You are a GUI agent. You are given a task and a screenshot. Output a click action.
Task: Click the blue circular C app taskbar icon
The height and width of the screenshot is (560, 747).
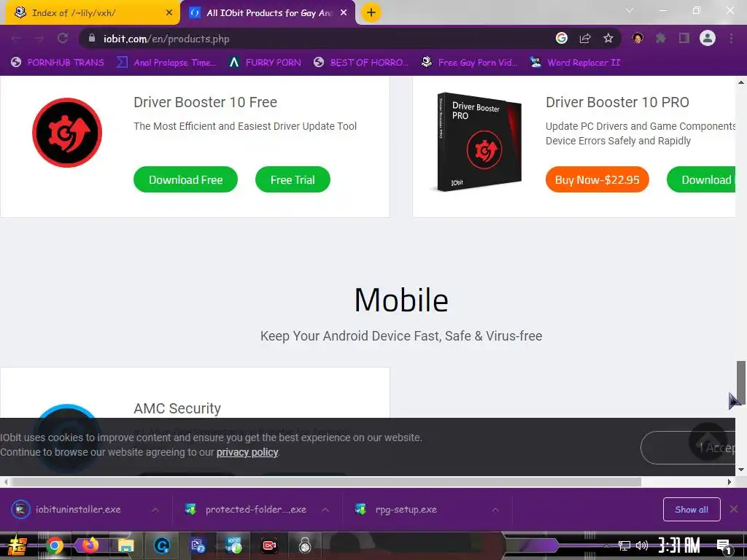[162, 545]
